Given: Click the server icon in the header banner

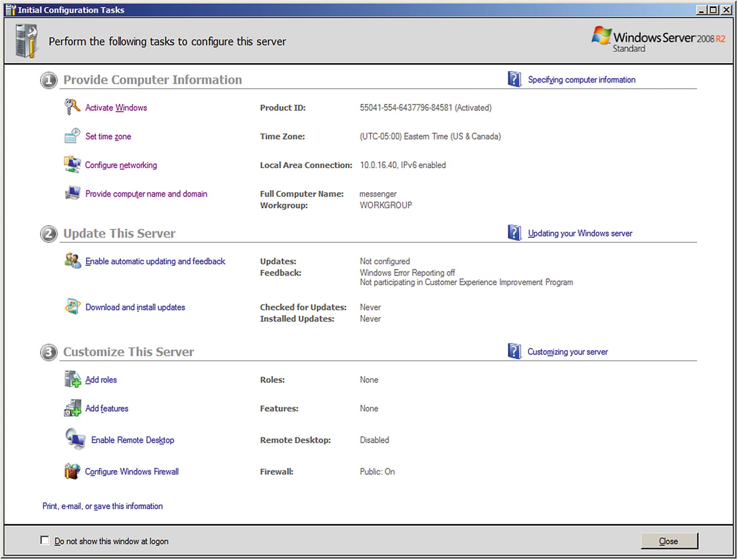Looking at the screenshot, I should (26, 41).
